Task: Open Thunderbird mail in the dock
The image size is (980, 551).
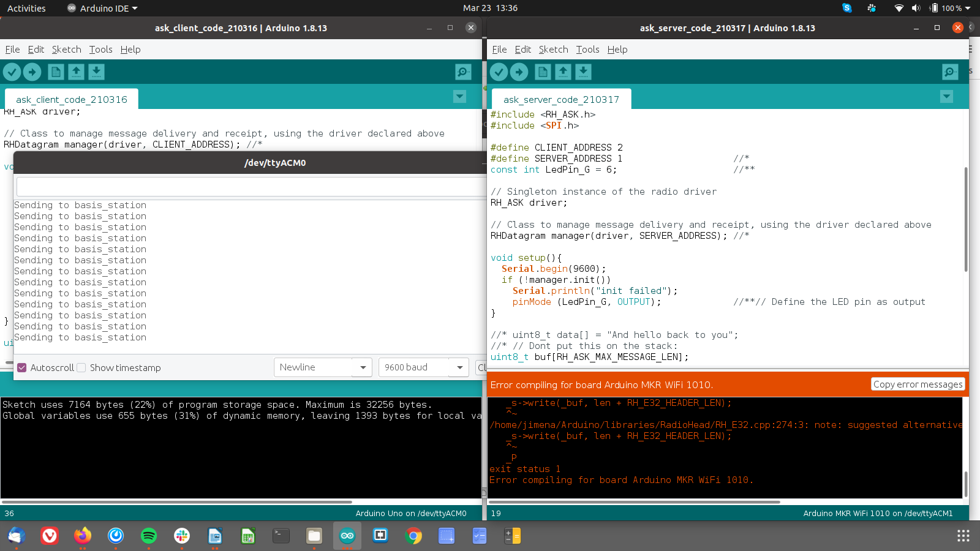Action: 17,536
